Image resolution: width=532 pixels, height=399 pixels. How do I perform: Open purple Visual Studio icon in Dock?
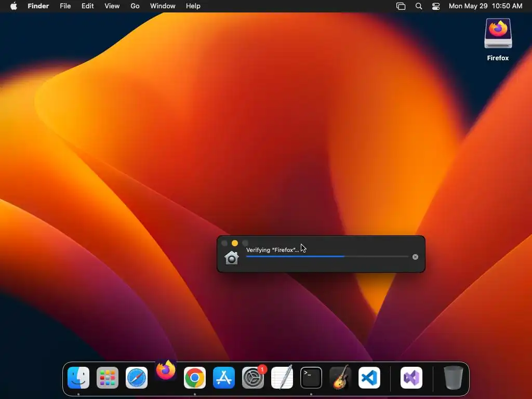pyautogui.click(x=411, y=378)
